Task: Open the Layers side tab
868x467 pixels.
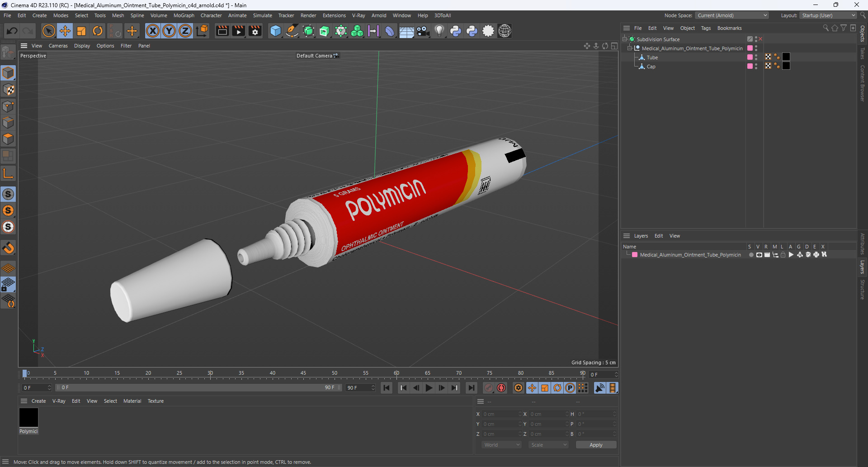Action: click(863, 267)
